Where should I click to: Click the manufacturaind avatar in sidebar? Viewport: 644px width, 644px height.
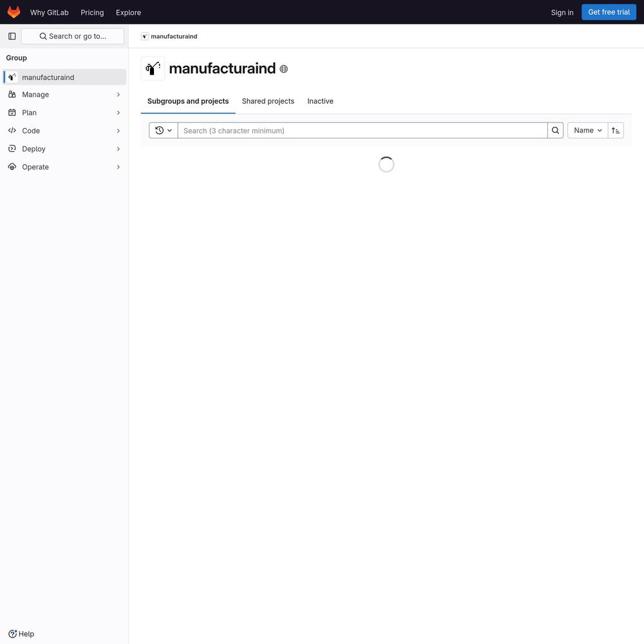[x=12, y=77]
